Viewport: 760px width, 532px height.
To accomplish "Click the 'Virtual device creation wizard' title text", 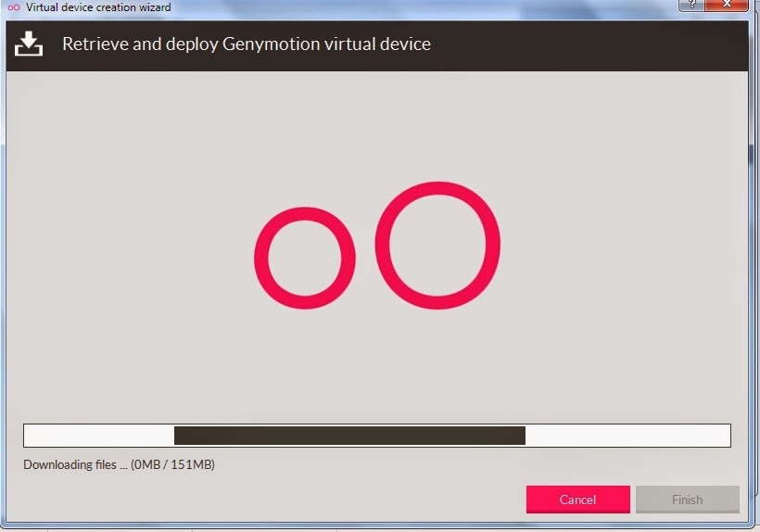I will click(98, 7).
